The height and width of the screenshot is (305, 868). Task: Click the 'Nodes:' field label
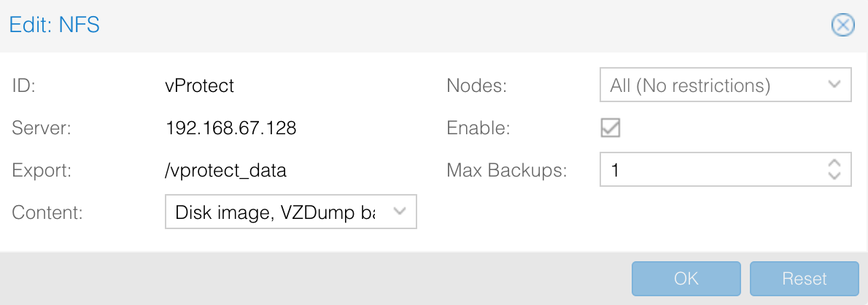click(476, 85)
